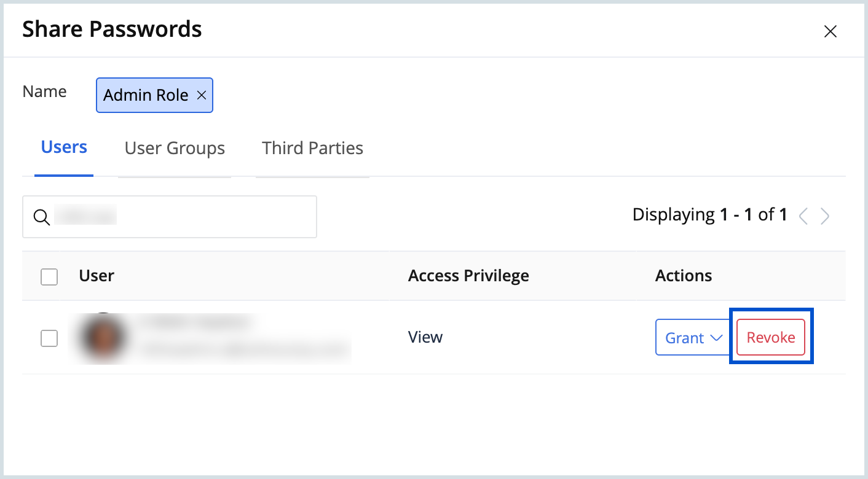Select the Users tab
This screenshot has width=868, height=479.
point(64,147)
